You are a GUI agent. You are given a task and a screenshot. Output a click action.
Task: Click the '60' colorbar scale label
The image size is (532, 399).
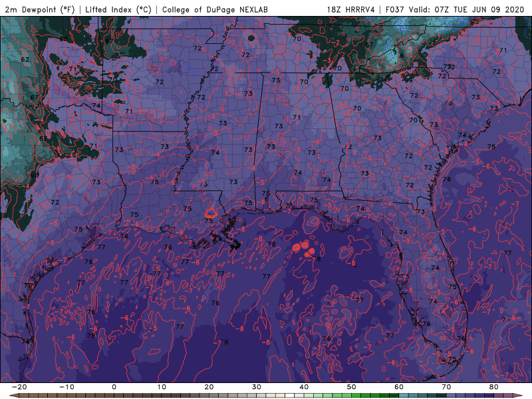pyautogui.click(x=399, y=387)
